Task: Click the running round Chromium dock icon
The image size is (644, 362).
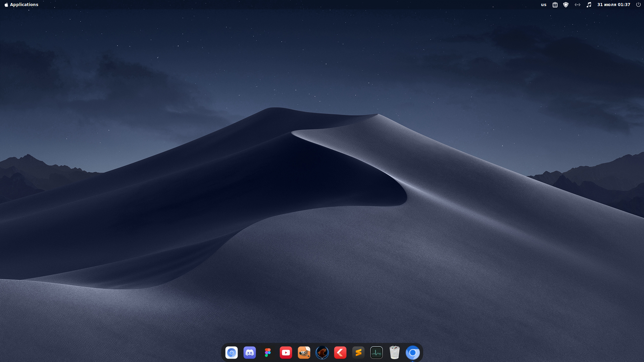Action: coord(413,353)
